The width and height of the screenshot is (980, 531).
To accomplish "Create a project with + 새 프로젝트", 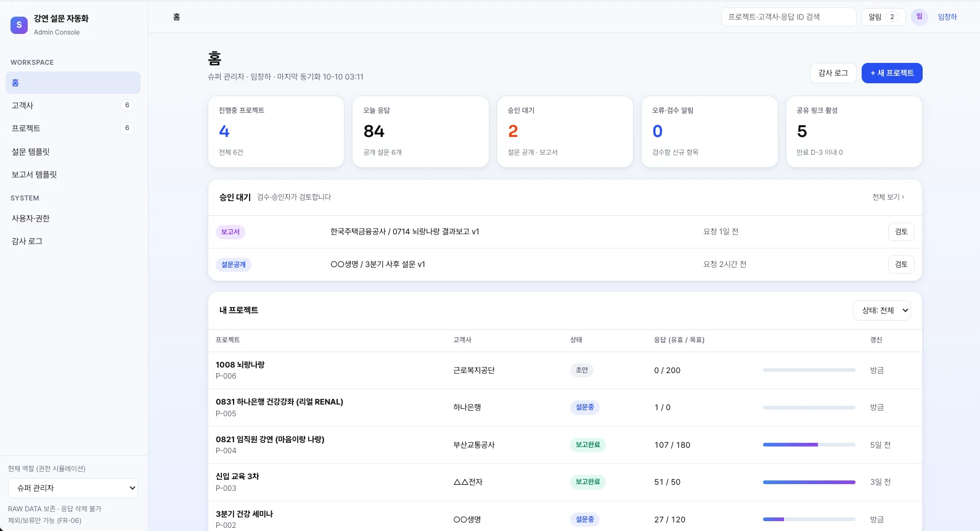I will pos(892,73).
